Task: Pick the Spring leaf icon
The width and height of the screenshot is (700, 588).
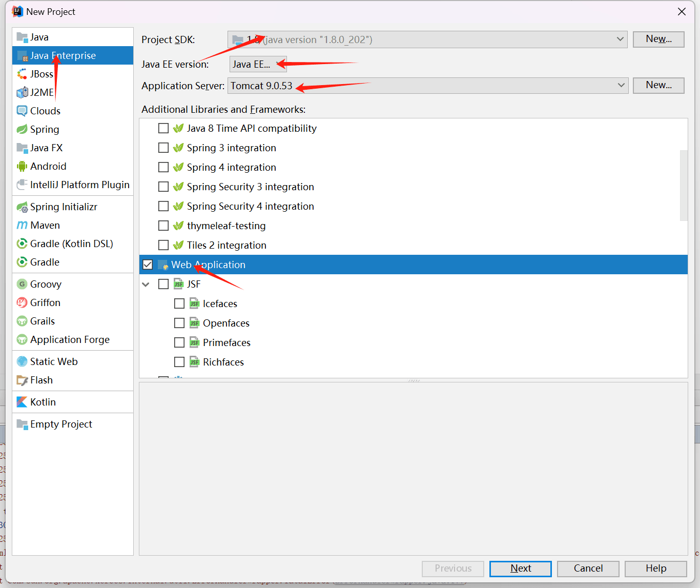Action: pos(22,129)
